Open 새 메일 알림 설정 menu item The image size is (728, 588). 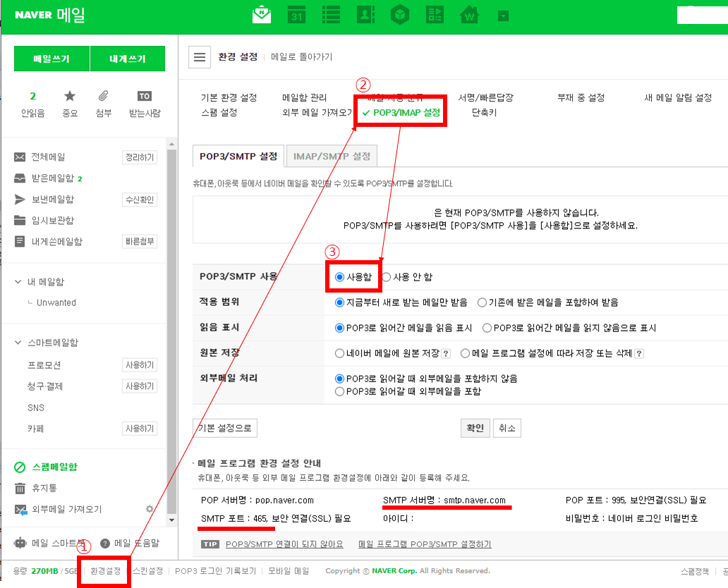(x=678, y=97)
